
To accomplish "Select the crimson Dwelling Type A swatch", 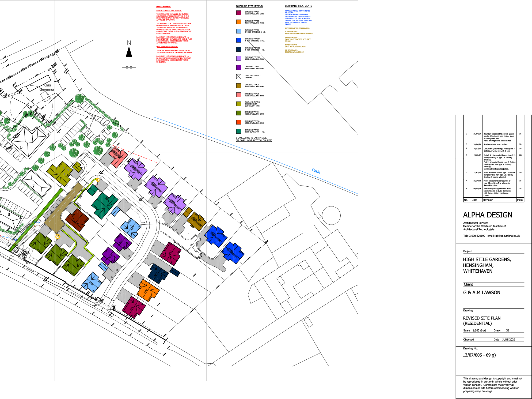I will click(x=239, y=13).
